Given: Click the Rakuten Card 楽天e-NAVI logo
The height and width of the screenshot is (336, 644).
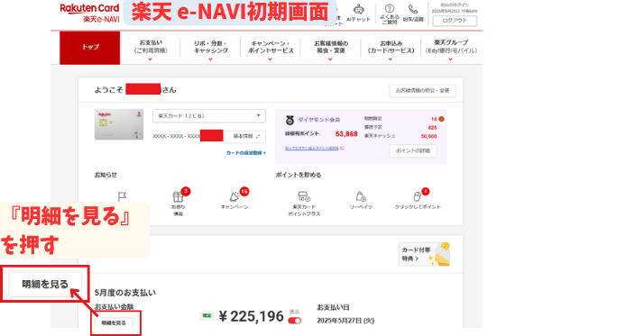Looking at the screenshot, I should [x=89, y=14].
